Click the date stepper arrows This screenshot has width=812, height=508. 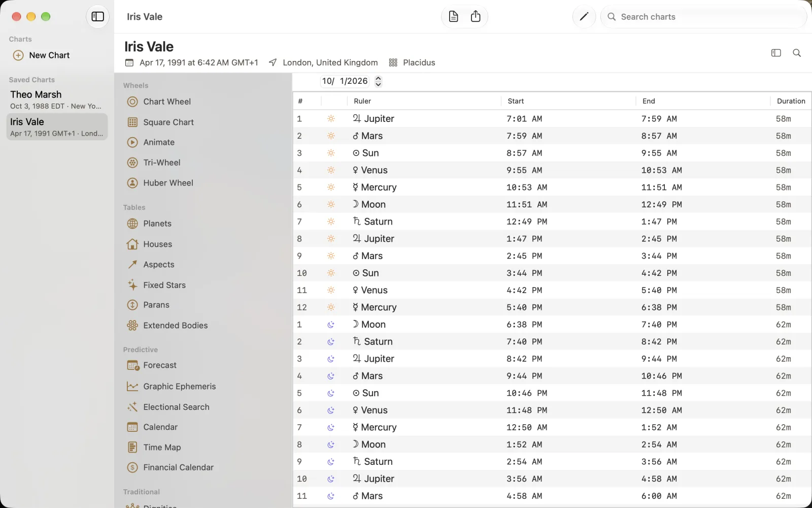pyautogui.click(x=378, y=81)
